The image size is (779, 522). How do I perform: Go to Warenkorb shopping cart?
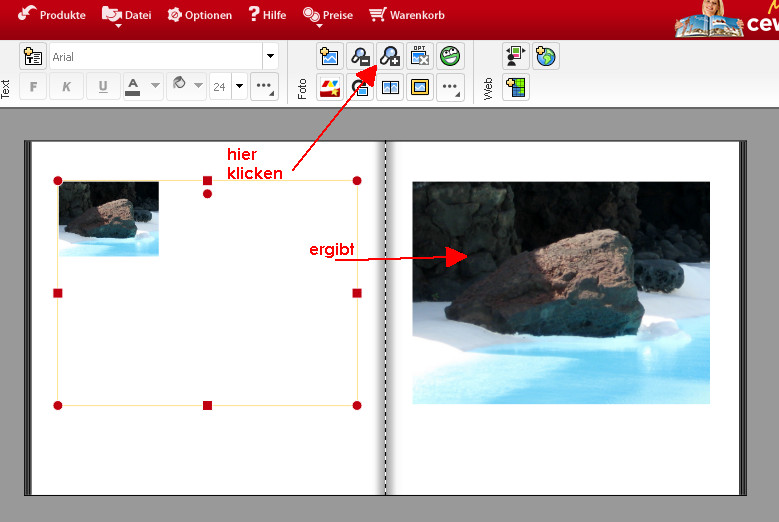pyautogui.click(x=407, y=15)
